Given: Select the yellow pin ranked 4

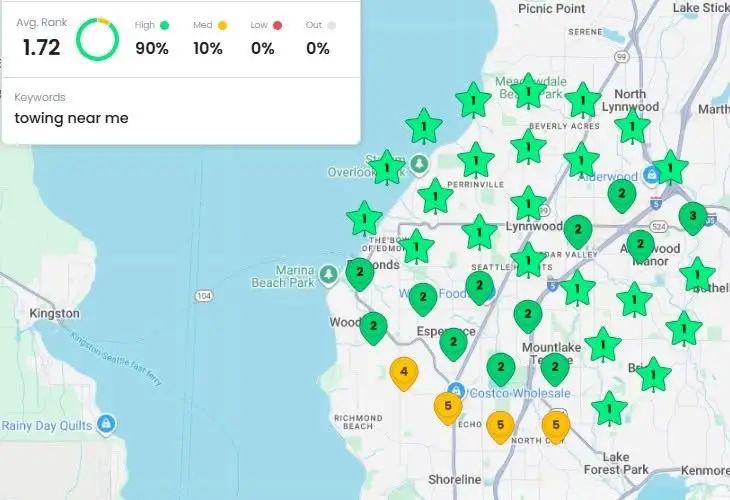Looking at the screenshot, I should [x=404, y=373].
